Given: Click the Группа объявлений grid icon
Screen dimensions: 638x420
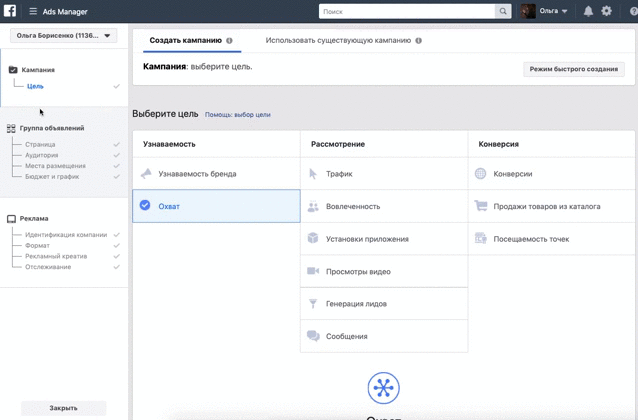Looking at the screenshot, I should point(11,129).
